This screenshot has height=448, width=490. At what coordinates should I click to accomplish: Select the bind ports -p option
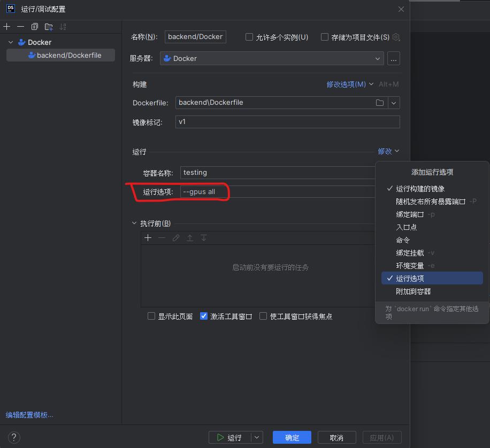click(432, 214)
